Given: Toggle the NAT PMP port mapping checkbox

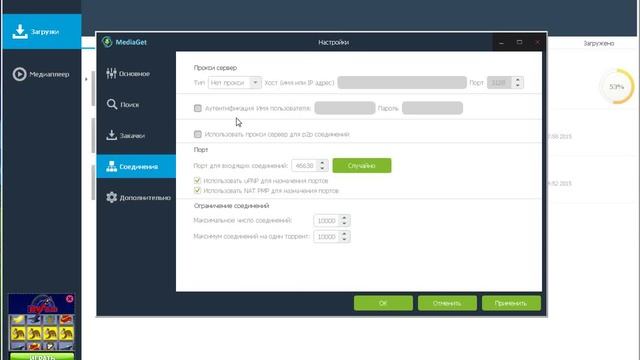Looking at the screenshot, I should coord(198,190).
